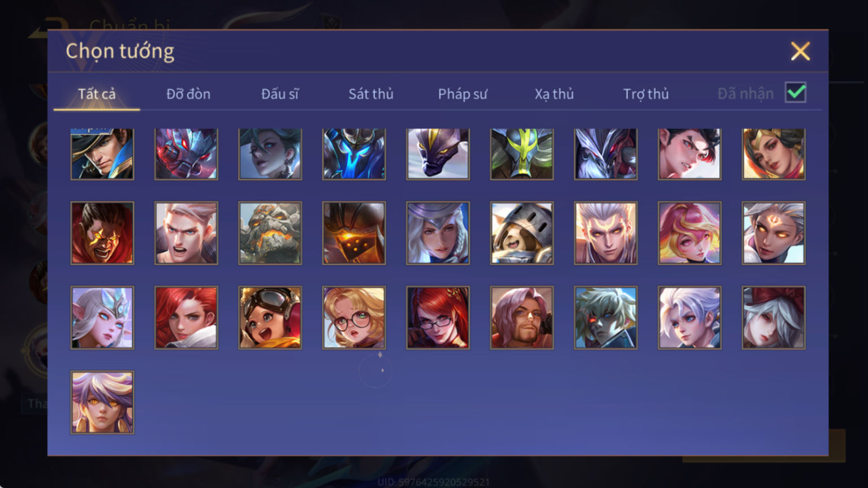Select the hero wearing a cowboy hat
The width and height of the screenshot is (868, 488).
point(102,154)
